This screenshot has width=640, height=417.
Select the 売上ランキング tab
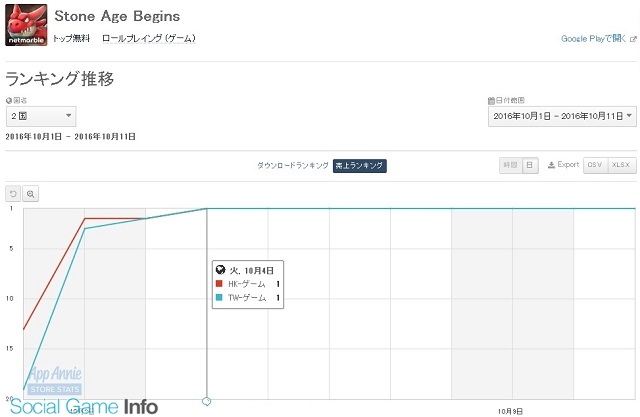click(360, 165)
